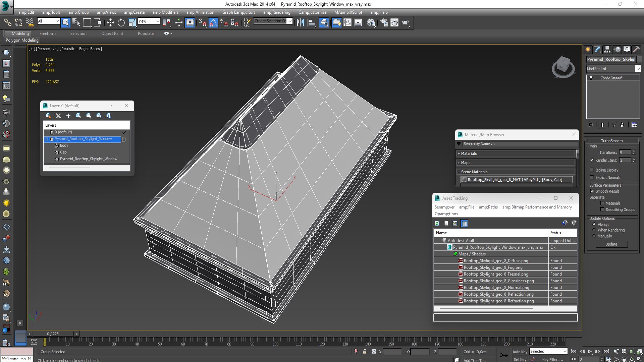Open the Utilities panel hammer icon

[x=636, y=49]
